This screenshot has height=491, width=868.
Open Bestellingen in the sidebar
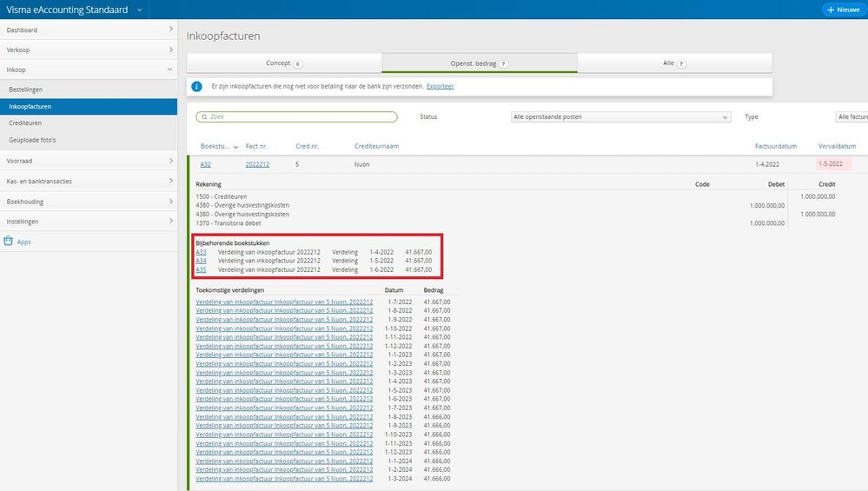click(89, 90)
